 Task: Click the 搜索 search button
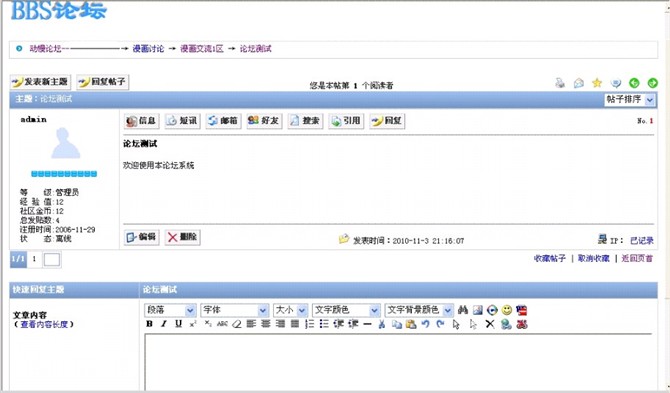point(305,121)
